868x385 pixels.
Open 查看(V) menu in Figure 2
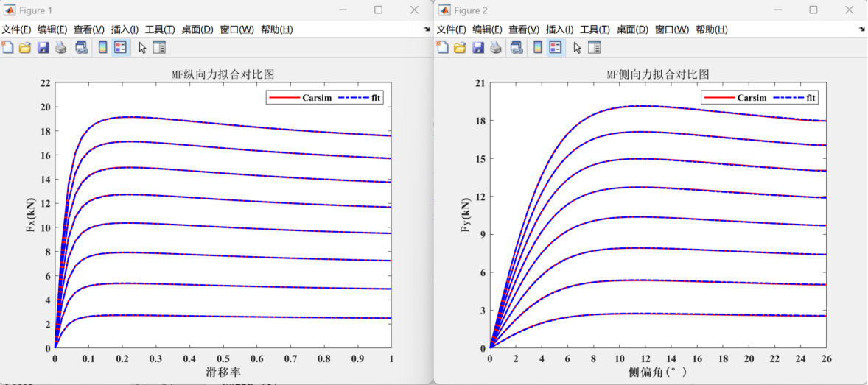(x=524, y=29)
